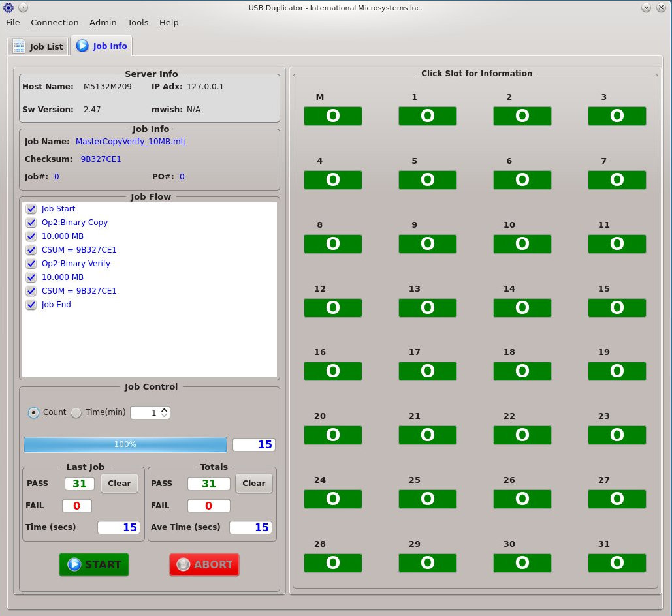Show slot 28 information

332,563
